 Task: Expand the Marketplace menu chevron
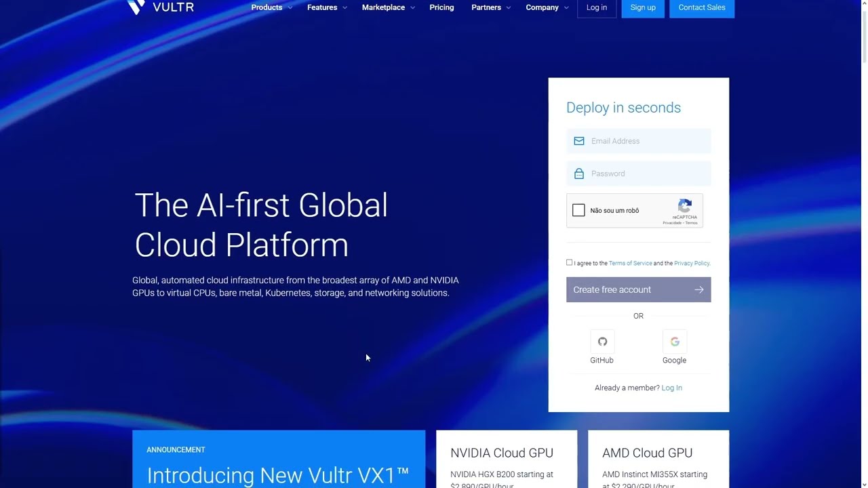click(412, 7)
